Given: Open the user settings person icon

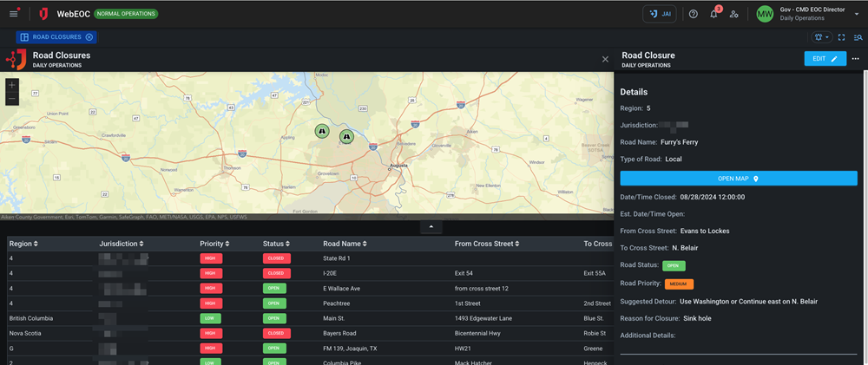Looking at the screenshot, I should point(734,14).
